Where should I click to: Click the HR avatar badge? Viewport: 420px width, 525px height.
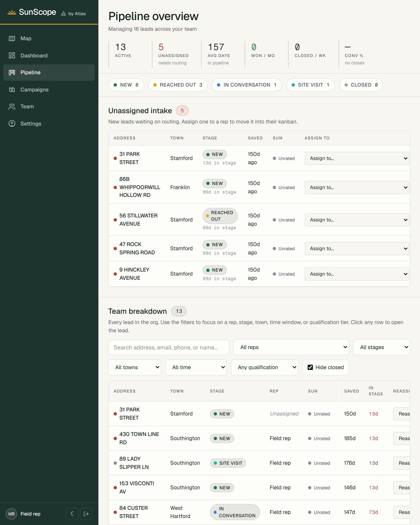pyautogui.click(x=11, y=514)
